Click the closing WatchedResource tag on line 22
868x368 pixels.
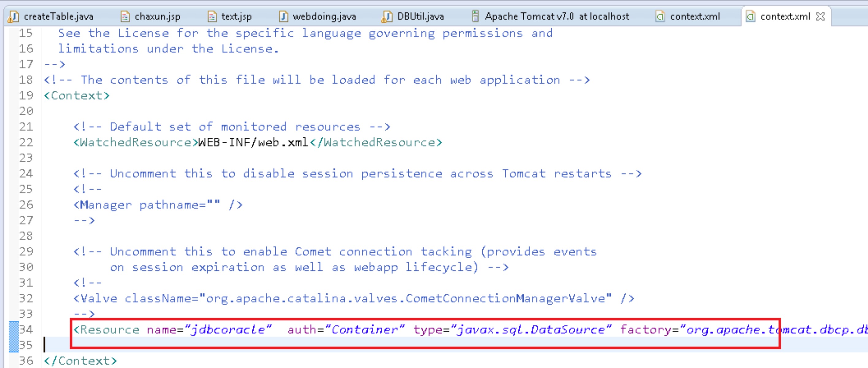click(x=376, y=142)
